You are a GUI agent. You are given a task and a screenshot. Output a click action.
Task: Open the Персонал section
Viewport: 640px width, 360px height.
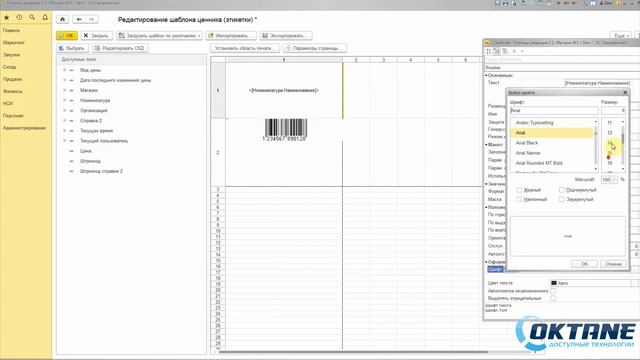click(13, 116)
